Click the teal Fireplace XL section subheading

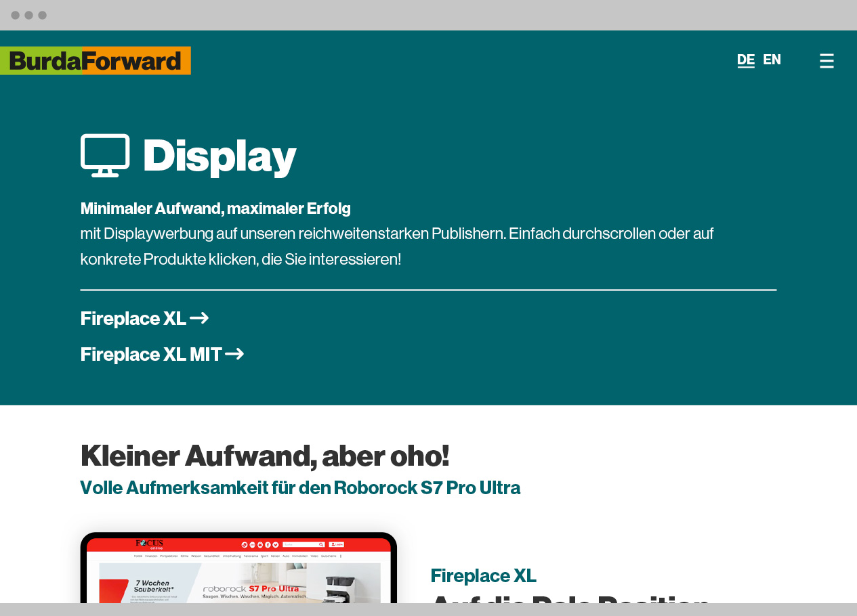[483, 575]
